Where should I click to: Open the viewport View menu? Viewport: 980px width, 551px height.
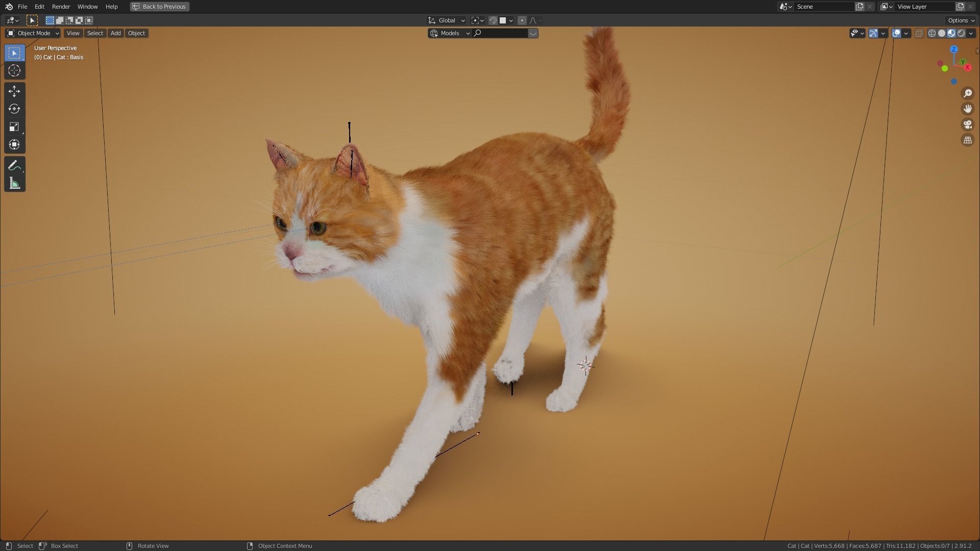point(73,33)
